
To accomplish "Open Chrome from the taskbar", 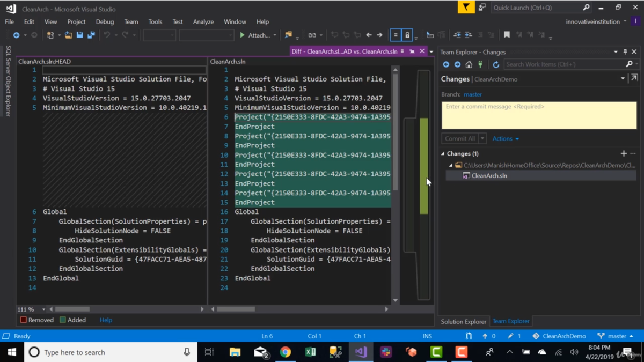I will coord(286,352).
